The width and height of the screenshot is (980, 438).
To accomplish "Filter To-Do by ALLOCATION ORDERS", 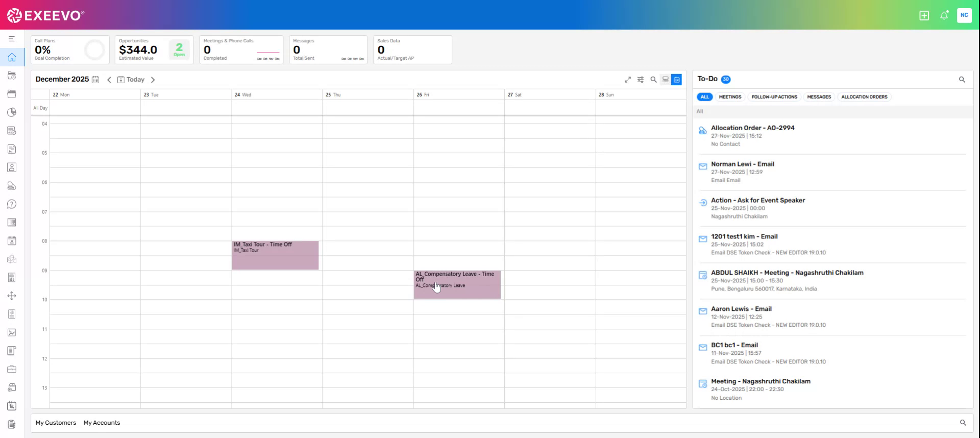I will coord(864,97).
